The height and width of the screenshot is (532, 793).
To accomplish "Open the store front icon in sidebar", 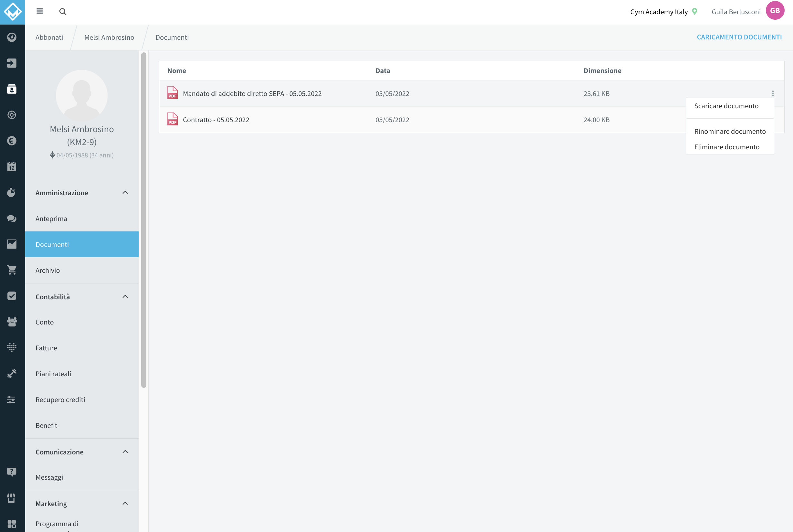I will pyautogui.click(x=12, y=498).
